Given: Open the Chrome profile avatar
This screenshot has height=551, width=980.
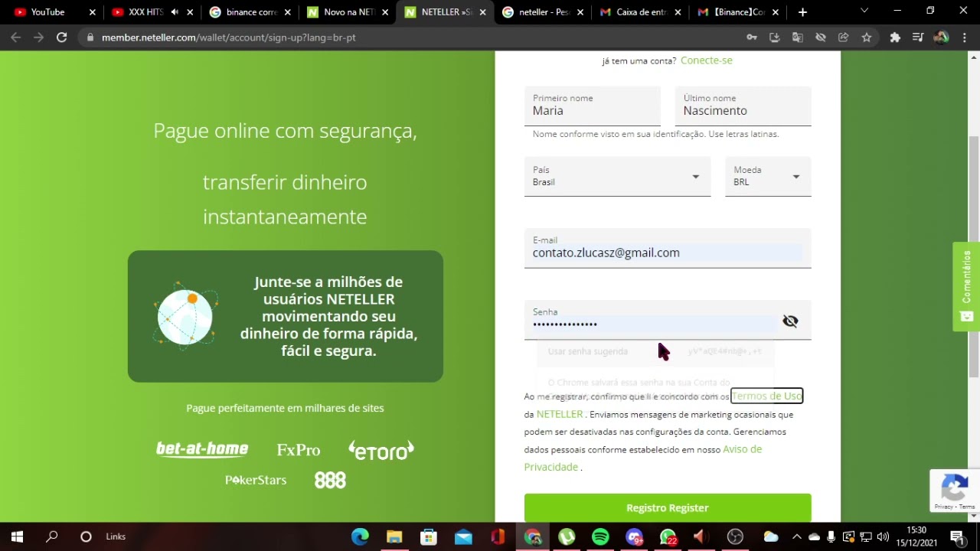Looking at the screenshot, I should 942,37.
